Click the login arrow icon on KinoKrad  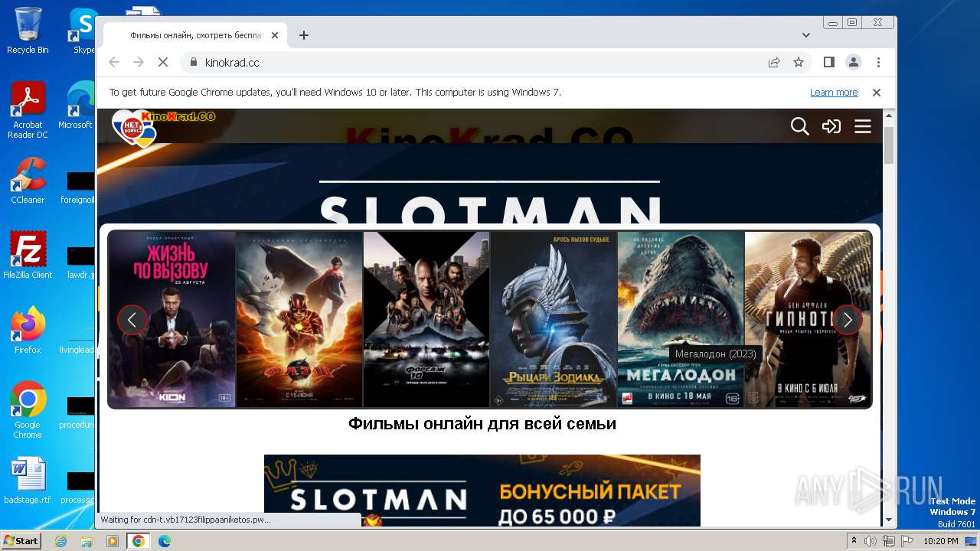[831, 126]
